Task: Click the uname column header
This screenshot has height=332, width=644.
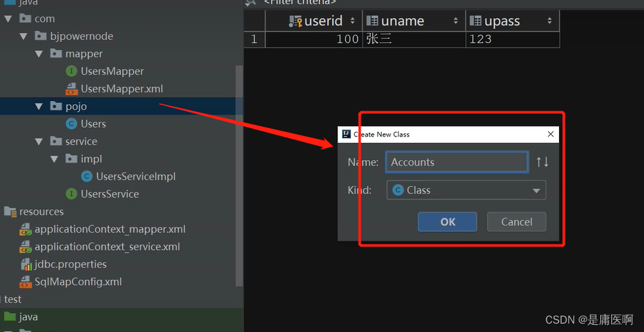Action: [414, 21]
